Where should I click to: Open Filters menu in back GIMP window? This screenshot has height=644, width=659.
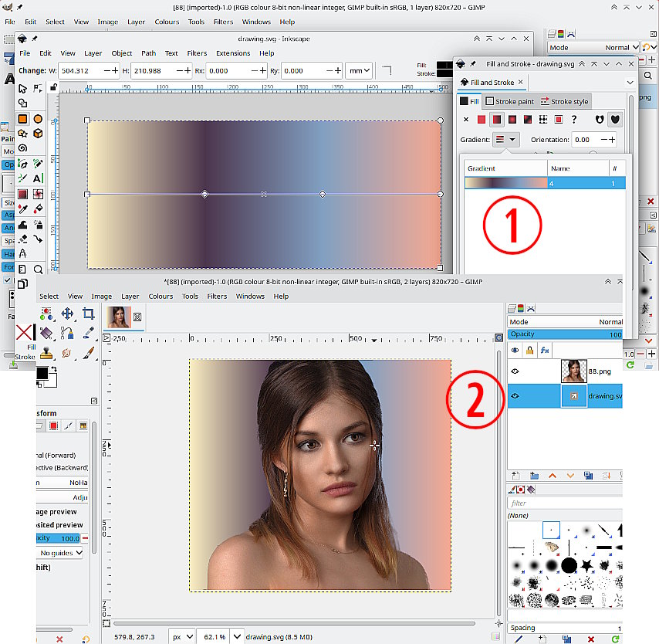pos(223,22)
